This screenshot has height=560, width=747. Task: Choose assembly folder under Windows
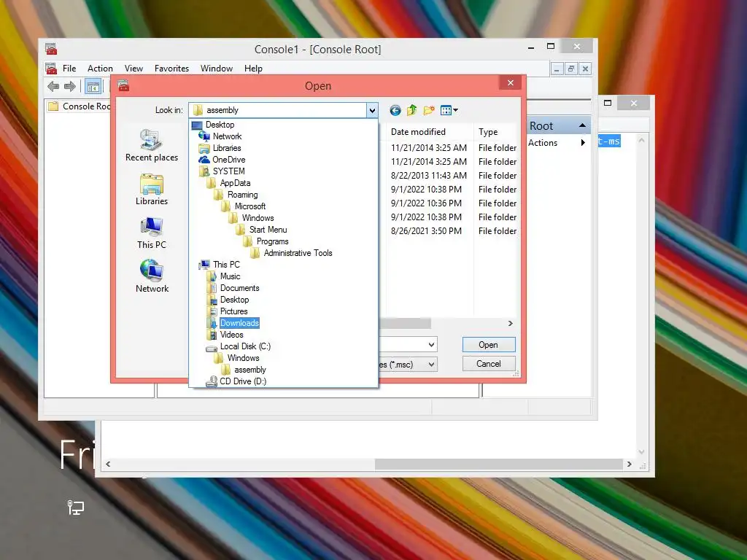249,370
